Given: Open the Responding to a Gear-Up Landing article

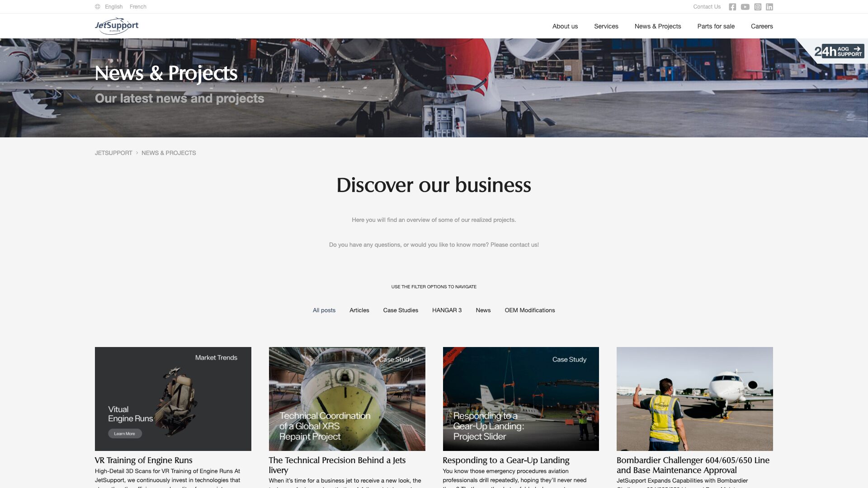Looking at the screenshot, I should tap(505, 460).
